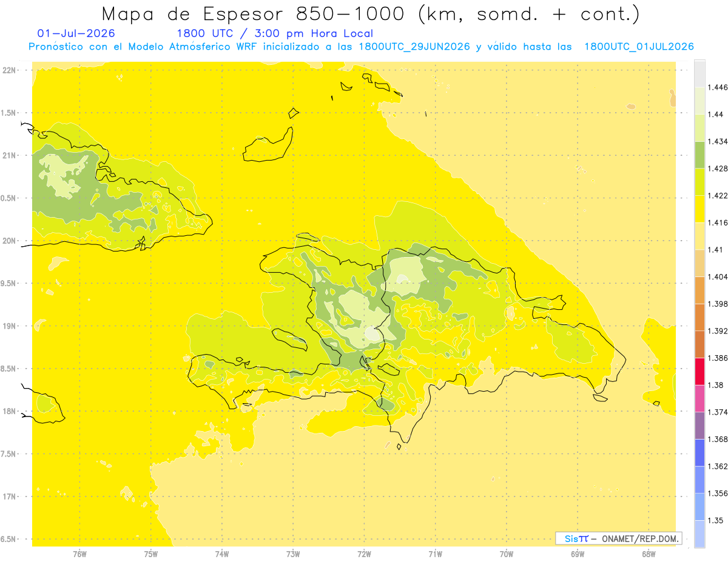Viewport: 728px width, 562px height.
Task: Select the orange 1.398–1.404 legend swatch
Action: coord(699,290)
